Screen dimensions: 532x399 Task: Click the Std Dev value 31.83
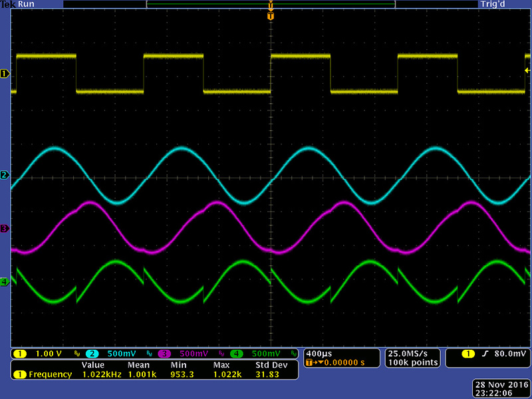(x=269, y=374)
